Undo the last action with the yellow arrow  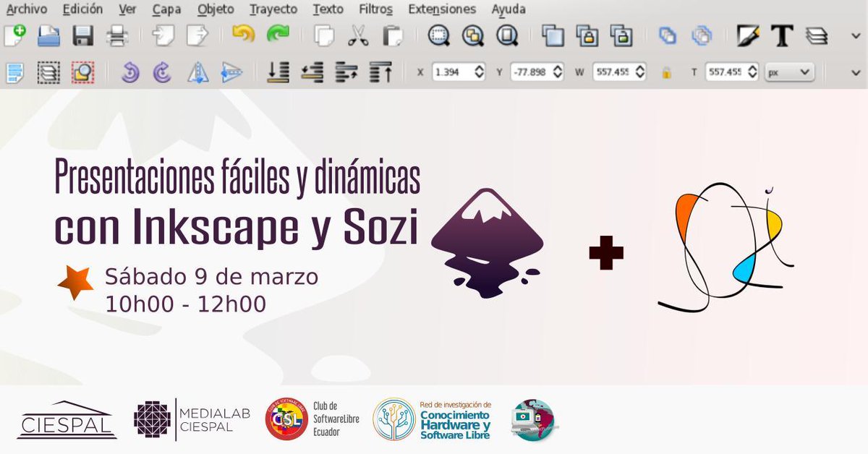(243, 35)
